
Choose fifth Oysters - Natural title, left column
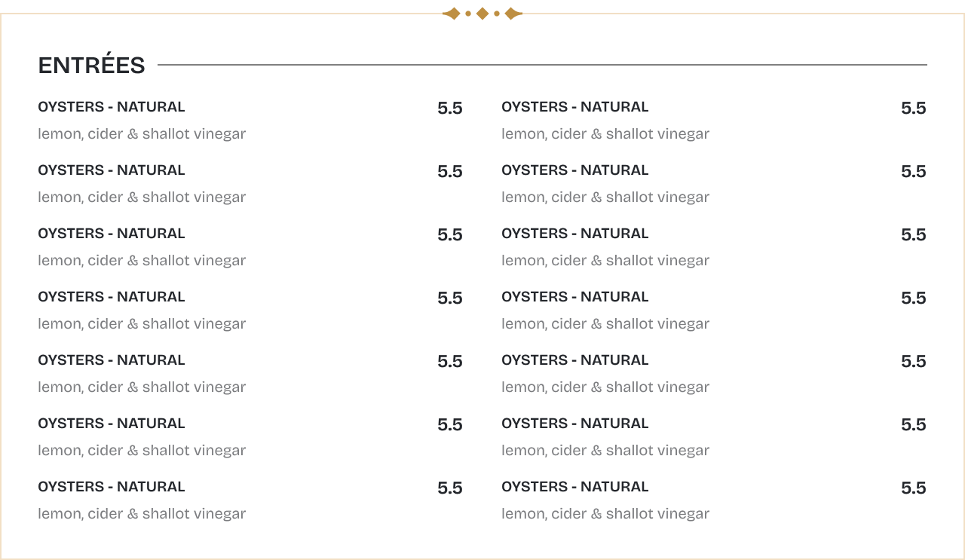[112, 360]
